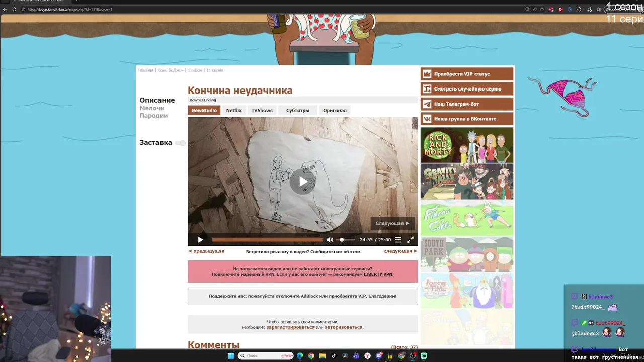Open the Windows Start menu
Screen dimensions: 644x362
[231, 356]
